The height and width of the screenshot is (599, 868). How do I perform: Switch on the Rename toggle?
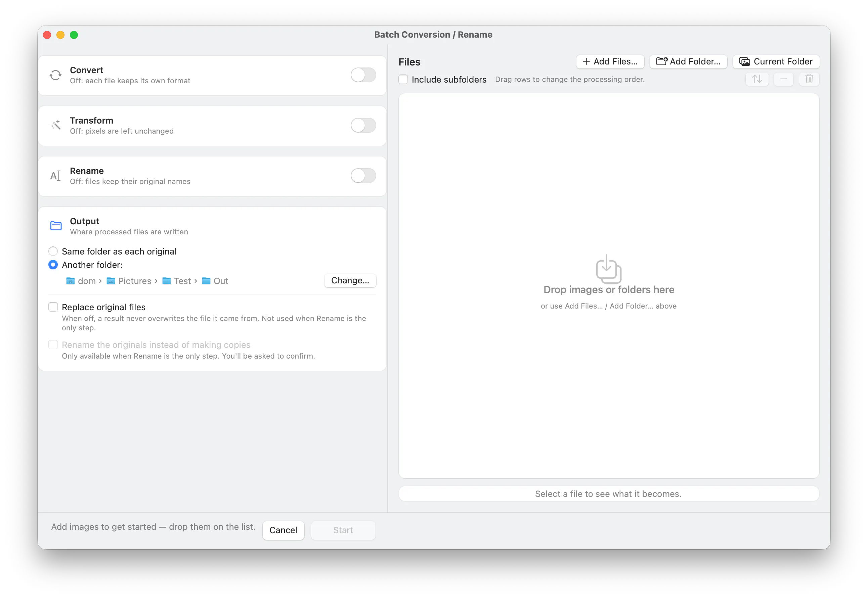click(363, 176)
